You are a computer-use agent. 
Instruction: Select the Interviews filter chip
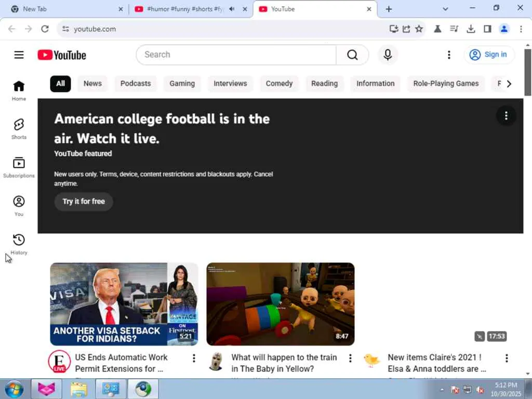(x=230, y=84)
